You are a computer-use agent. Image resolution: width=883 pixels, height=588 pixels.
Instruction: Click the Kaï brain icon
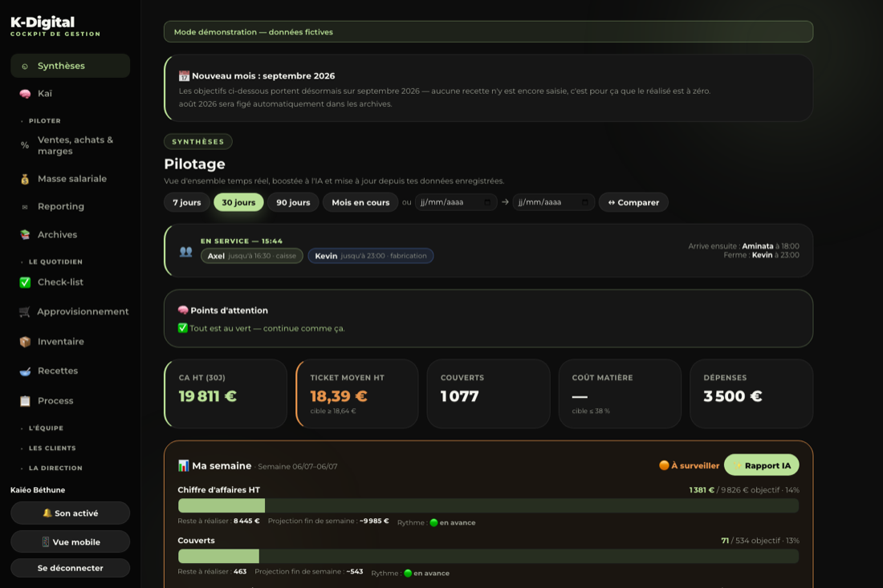tap(25, 94)
